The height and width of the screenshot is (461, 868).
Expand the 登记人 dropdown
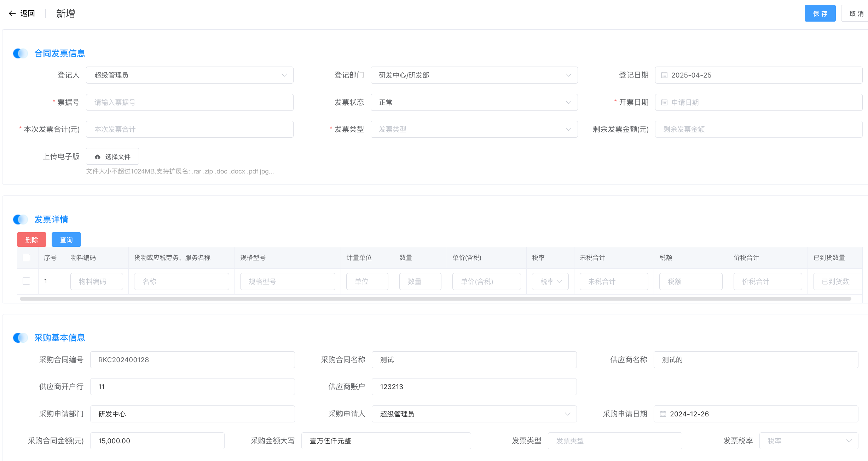pyautogui.click(x=190, y=75)
